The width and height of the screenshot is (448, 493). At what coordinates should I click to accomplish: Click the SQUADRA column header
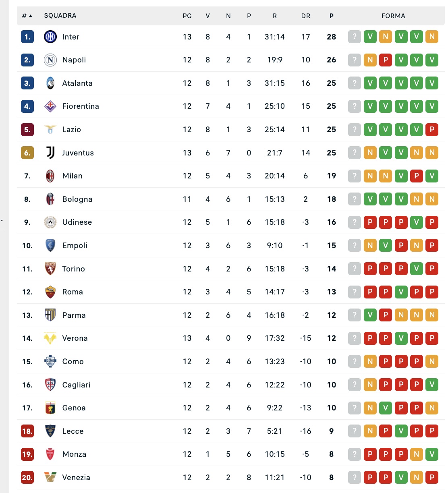click(x=60, y=16)
